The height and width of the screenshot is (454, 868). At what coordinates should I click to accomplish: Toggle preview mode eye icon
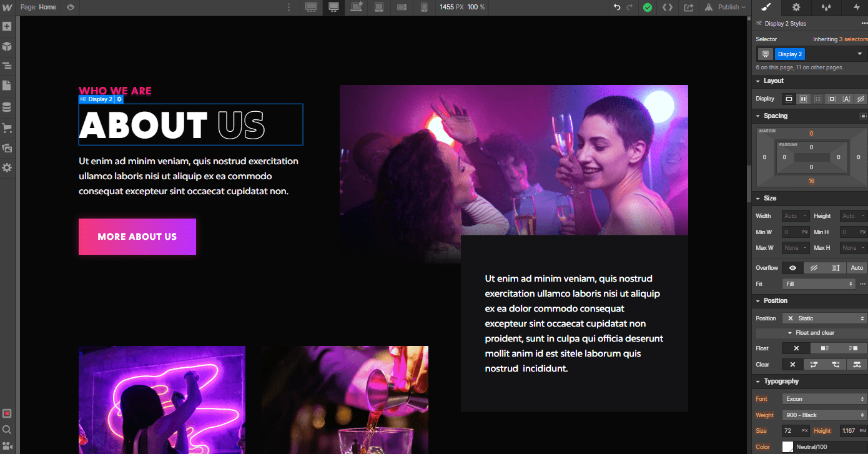click(71, 7)
